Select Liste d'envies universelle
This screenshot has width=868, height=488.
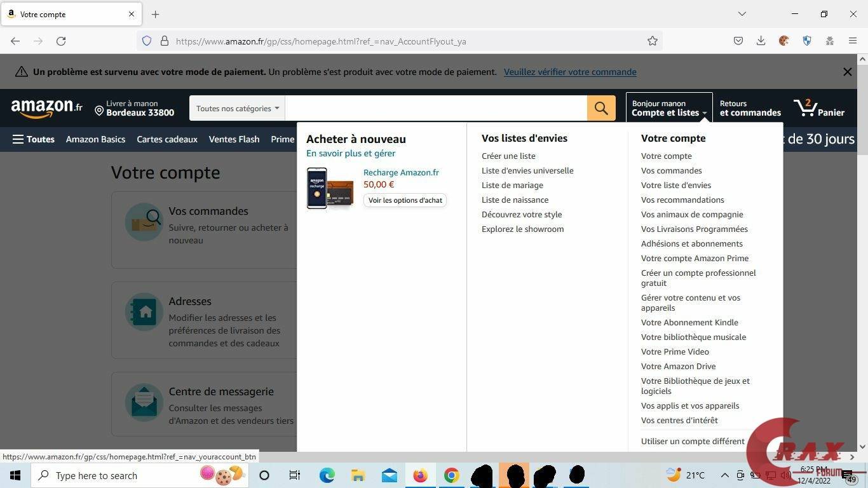(x=527, y=170)
